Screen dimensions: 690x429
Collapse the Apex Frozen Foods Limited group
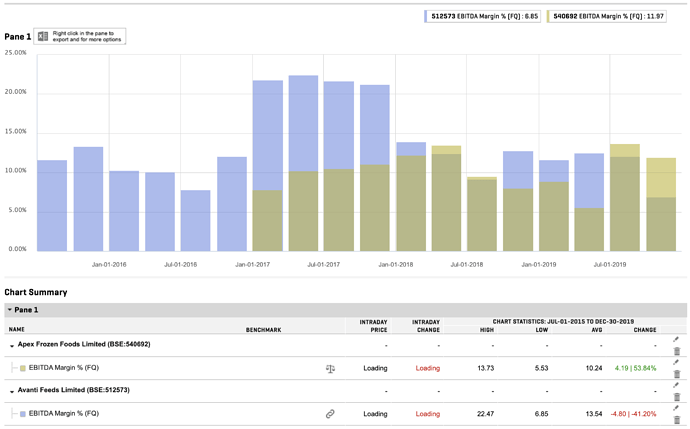coord(12,345)
